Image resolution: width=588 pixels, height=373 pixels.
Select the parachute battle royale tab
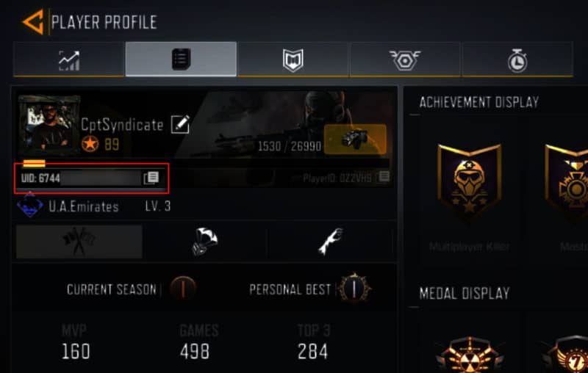click(x=204, y=242)
